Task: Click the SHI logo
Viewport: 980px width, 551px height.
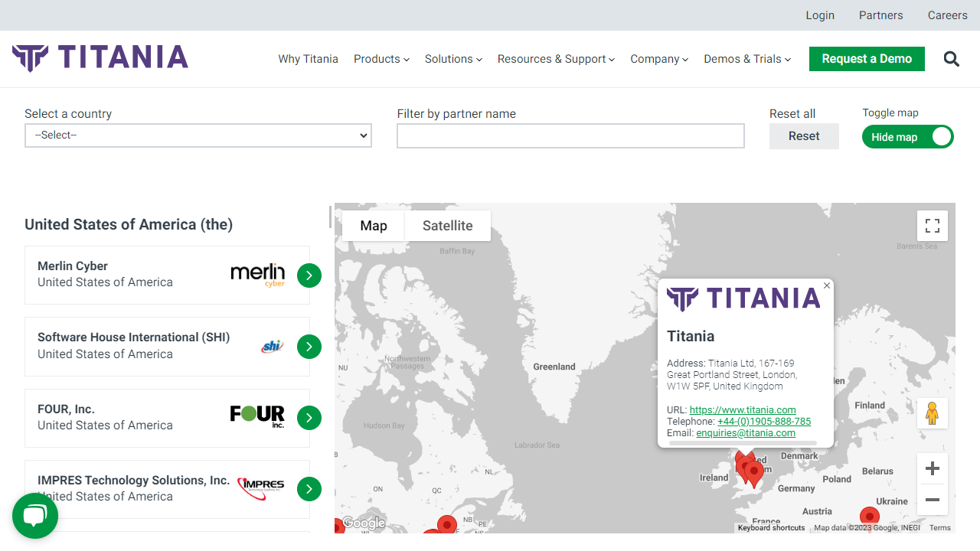Action: (273, 346)
